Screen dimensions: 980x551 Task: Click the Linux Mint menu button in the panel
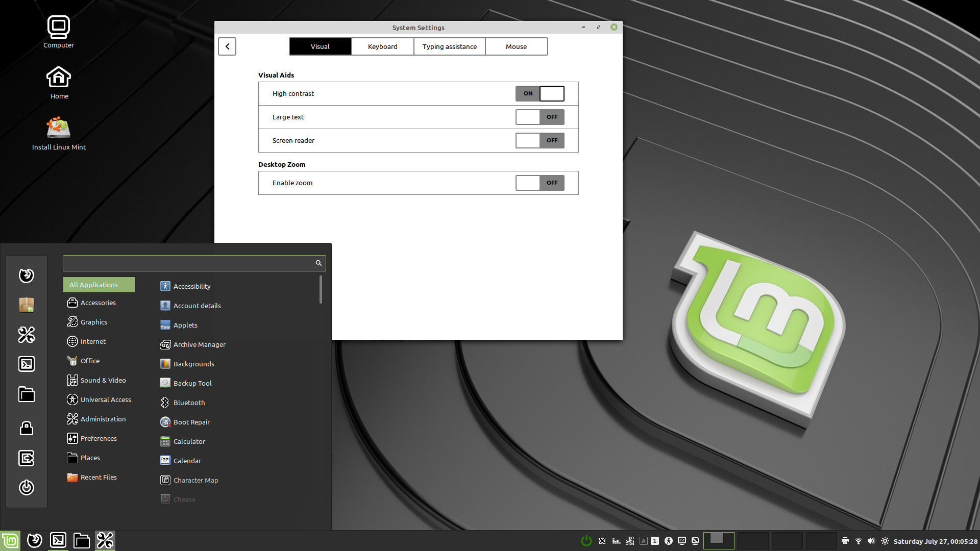pos(10,541)
